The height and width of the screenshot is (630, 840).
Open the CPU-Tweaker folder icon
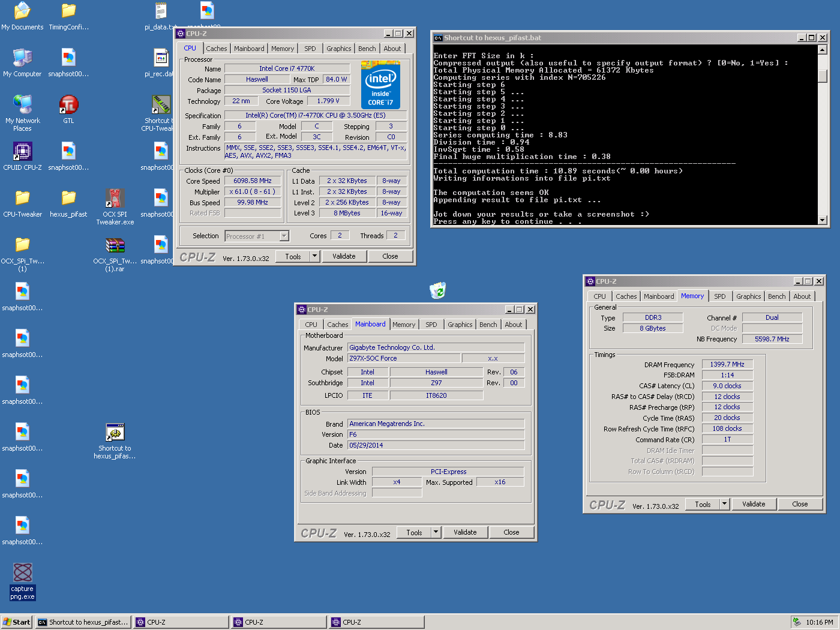[22, 203]
